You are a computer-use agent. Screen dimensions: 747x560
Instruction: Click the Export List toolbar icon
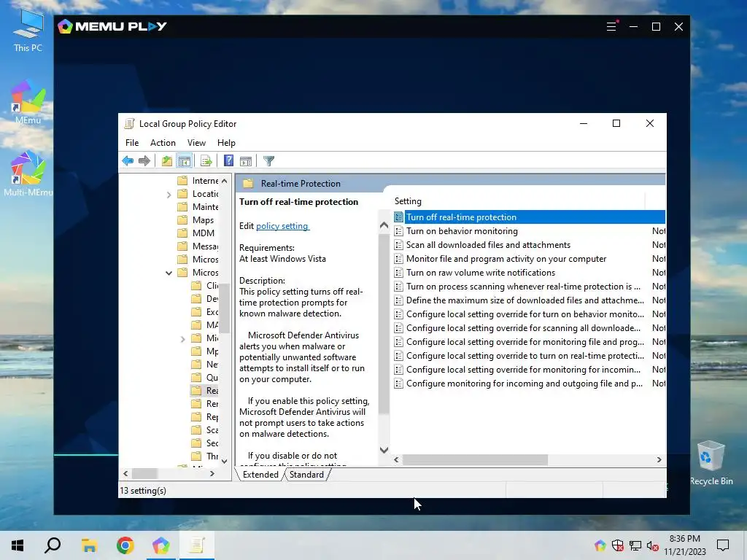click(x=206, y=161)
